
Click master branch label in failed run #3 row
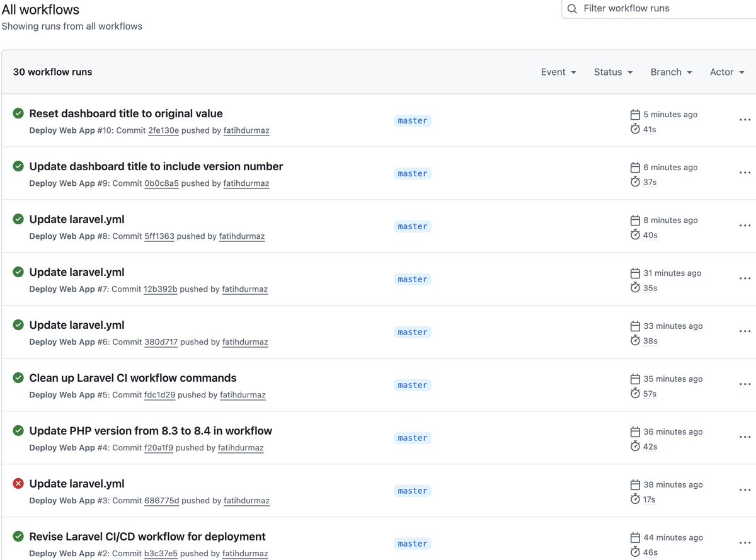point(413,491)
